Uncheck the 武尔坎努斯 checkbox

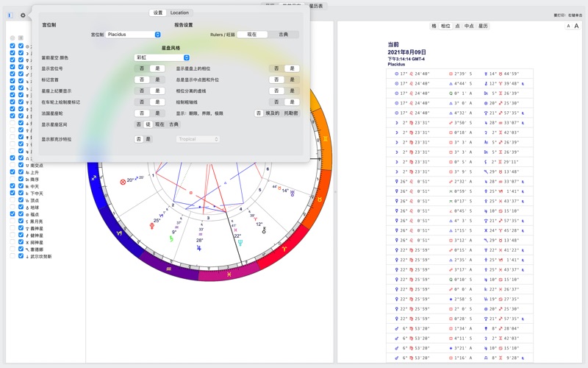21,257
